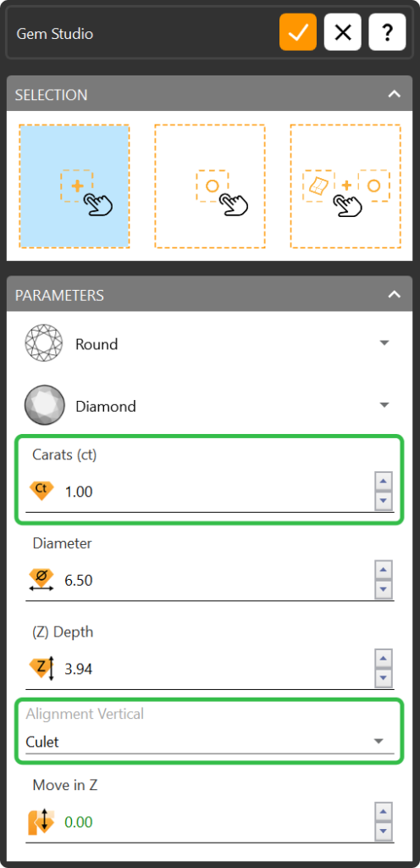Image resolution: width=420 pixels, height=868 pixels.
Task: Decrease Diameter value with down arrow
Action: tap(383, 589)
